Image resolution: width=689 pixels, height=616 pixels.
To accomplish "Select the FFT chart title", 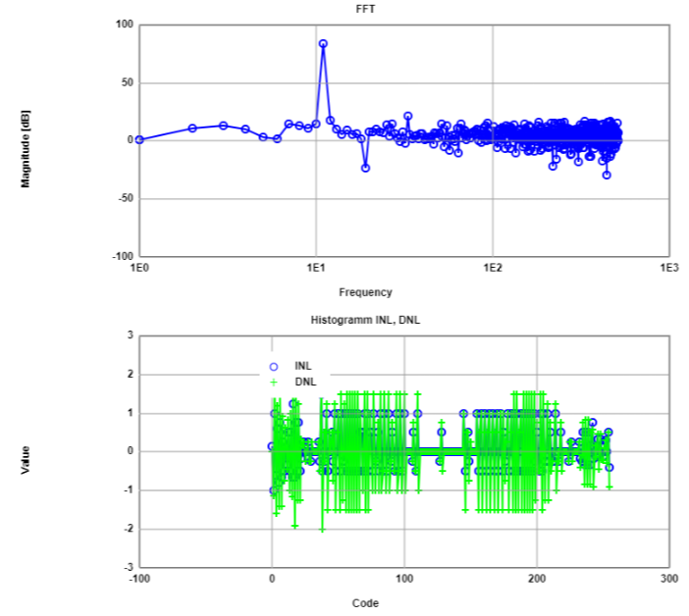I will click(x=365, y=9).
